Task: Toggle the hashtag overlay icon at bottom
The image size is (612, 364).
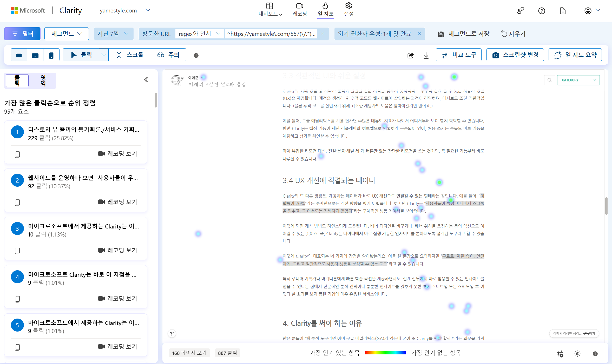Action: (x=560, y=354)
